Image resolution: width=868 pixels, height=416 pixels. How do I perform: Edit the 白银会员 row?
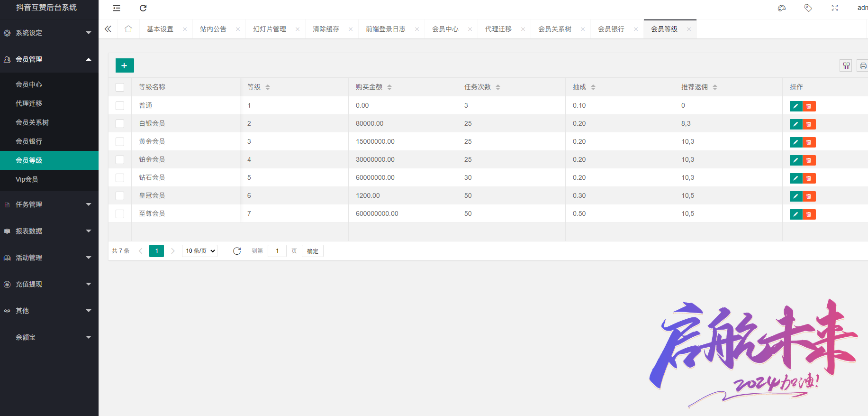click(796, 124)
